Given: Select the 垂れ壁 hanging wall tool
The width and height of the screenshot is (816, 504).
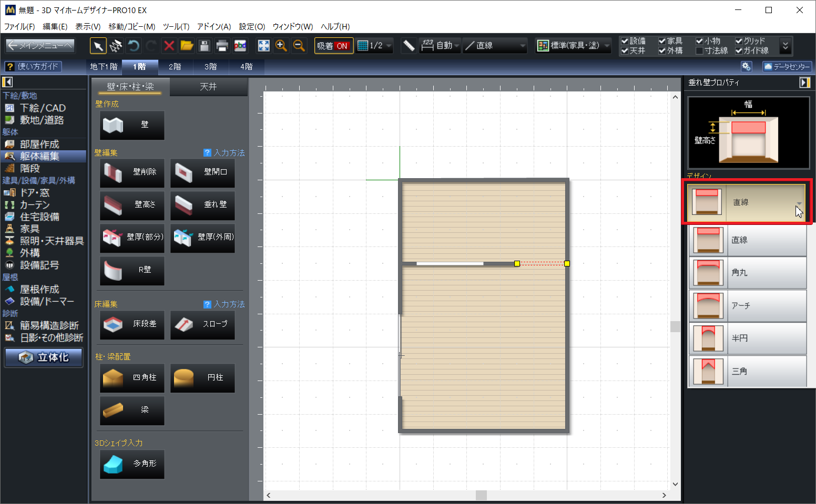Looking at the screenshot, I should [x=202, y=204].
